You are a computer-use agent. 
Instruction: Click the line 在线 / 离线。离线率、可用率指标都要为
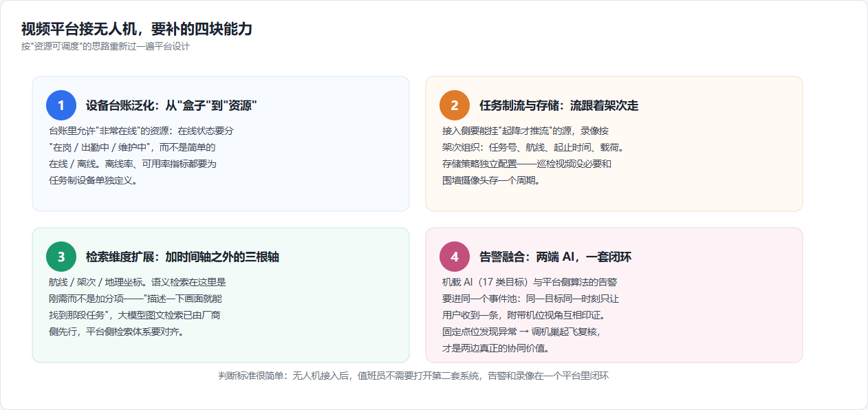tap(133, 164)
